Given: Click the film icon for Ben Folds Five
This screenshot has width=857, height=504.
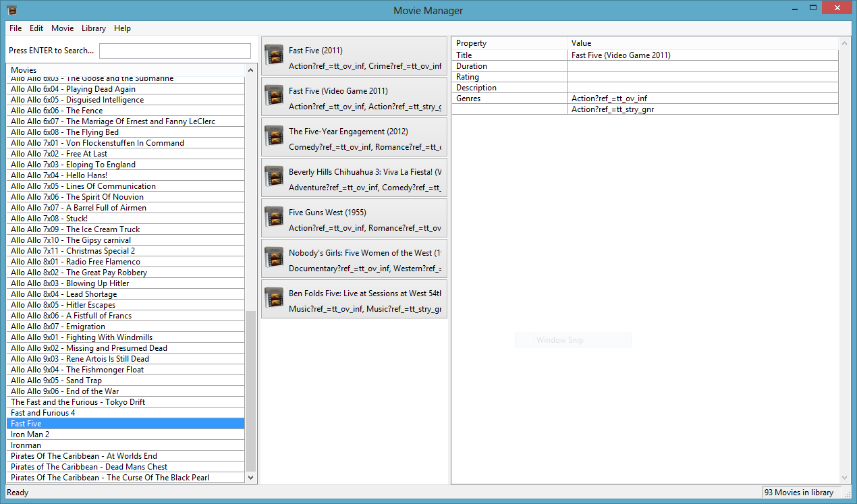Looking at the screenshot, I should [x=274, y=298].
